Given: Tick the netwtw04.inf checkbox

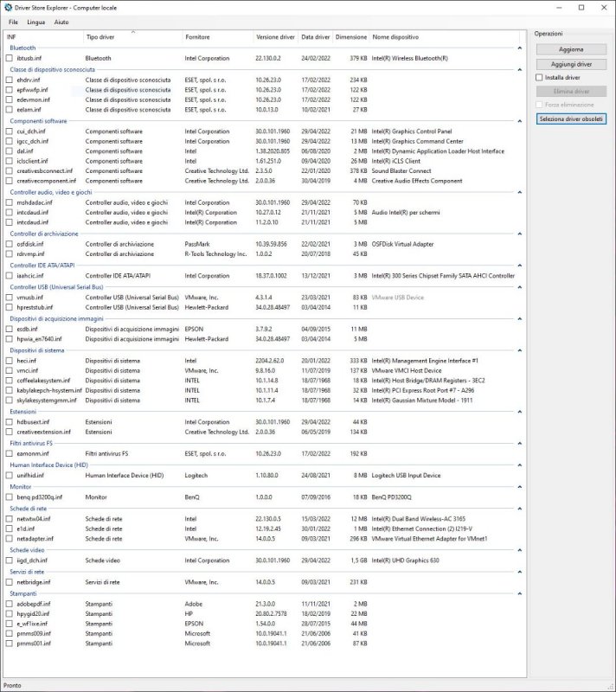Looking at the screenshot, I should point(10,519).
